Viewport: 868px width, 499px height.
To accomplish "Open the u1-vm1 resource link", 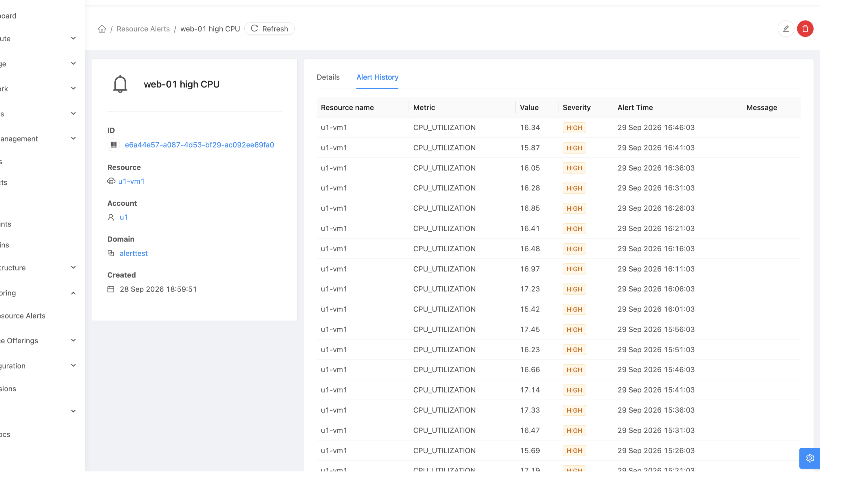I will pyautogui.click(x=131, y=181).
